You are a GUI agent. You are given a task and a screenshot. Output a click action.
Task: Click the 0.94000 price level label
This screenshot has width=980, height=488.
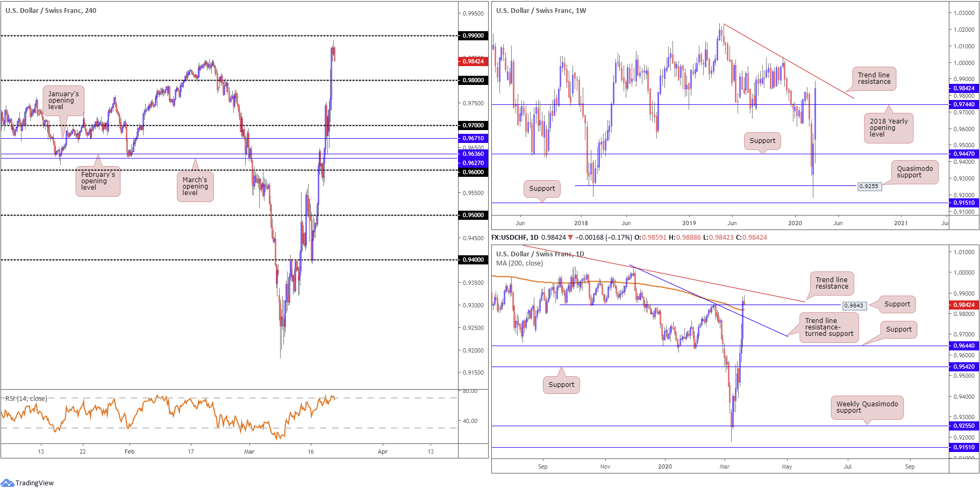pos(473,260)
